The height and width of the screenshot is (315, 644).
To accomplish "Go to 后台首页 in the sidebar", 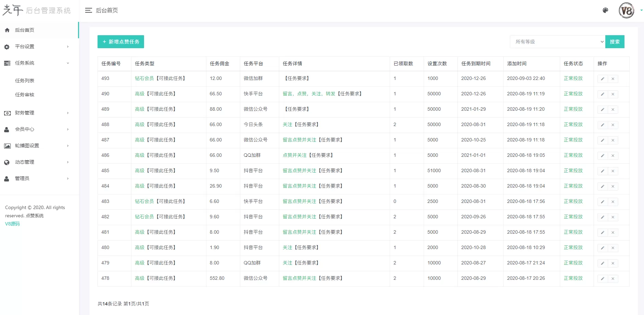I will pyautogui.click(x=25, y=30).
